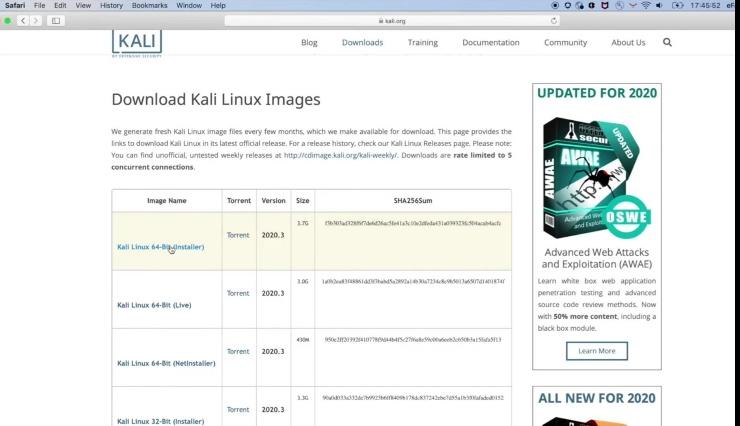The image size is (740, 426).
Task: Open the volume speaker menu
Action: point(659,6)
